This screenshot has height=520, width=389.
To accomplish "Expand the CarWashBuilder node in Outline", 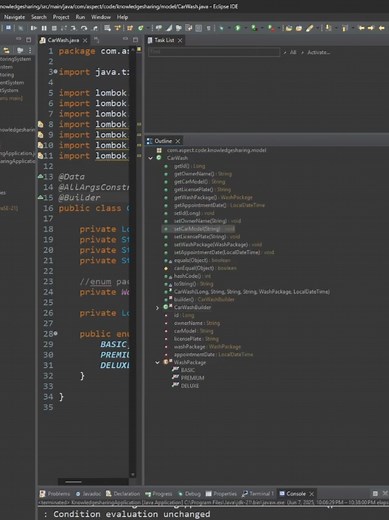I will (157, 308).
